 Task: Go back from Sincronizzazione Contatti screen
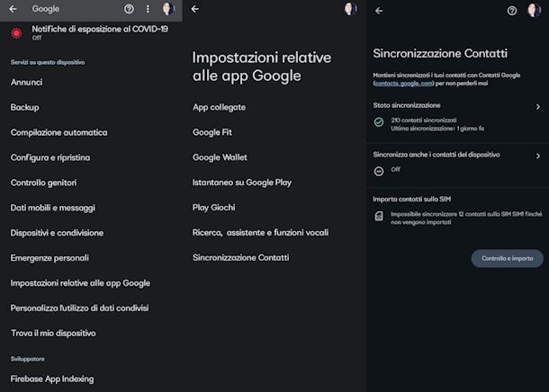tap(379, 11)
